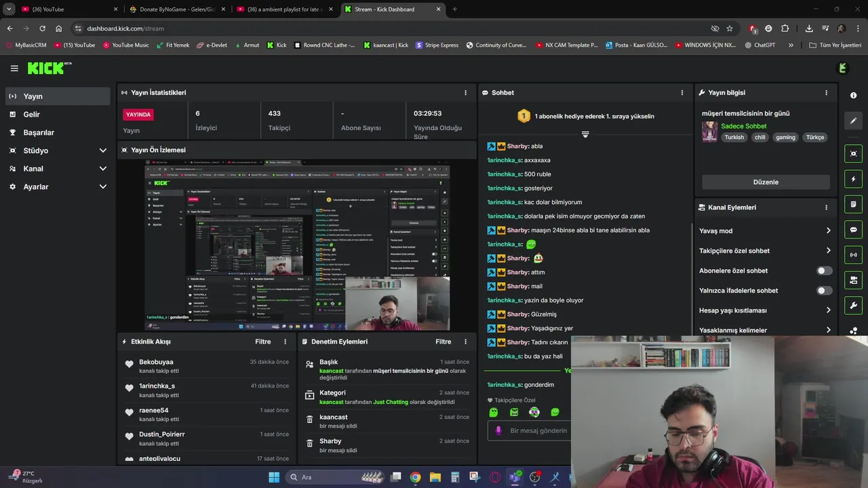This screenshot has height=488, width=868.
Task: Expand the Kanal sidebar section
Action: (x=103, y=169)
